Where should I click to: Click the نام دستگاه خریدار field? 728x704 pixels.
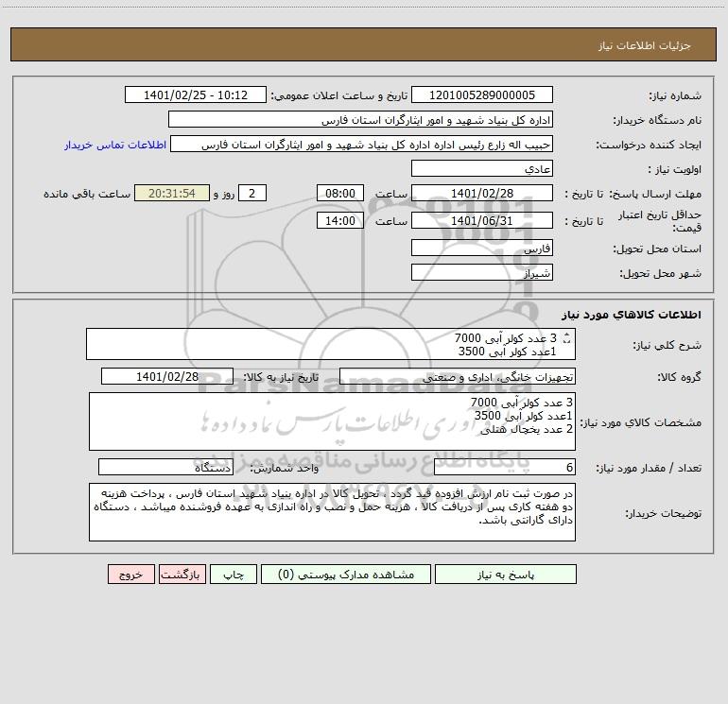360,119
